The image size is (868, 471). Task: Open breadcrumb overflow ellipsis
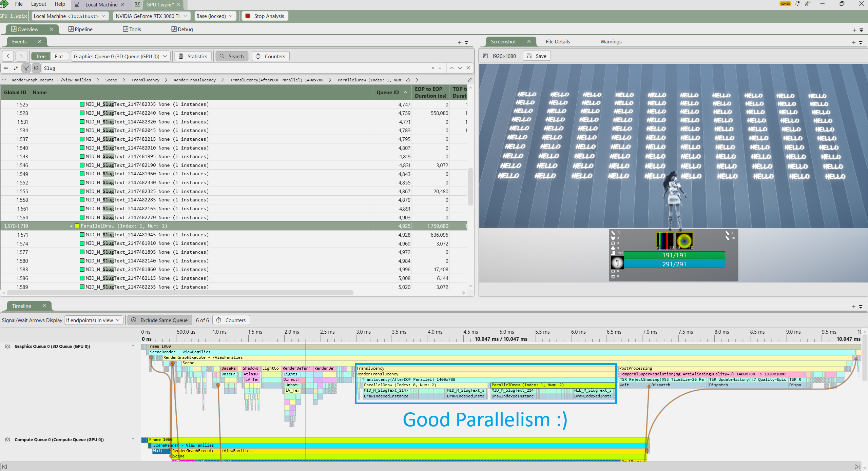coord(4,80)
